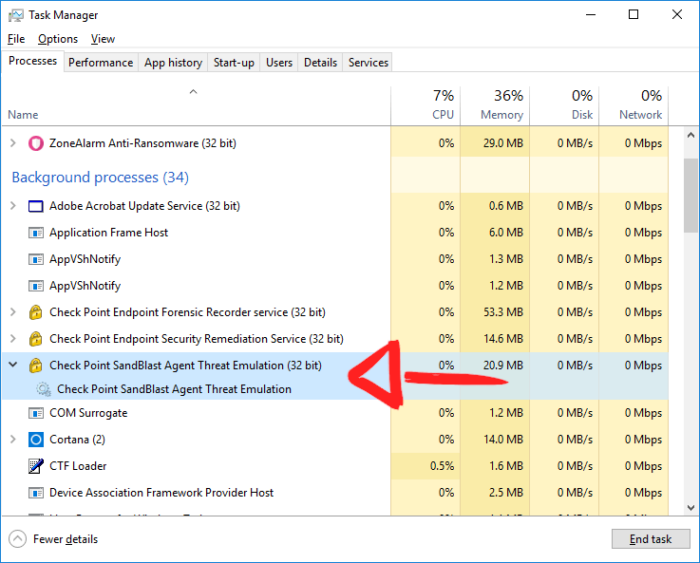Sort by the Disk column header
Screen dimensions: 700x563
coord(564,106)
